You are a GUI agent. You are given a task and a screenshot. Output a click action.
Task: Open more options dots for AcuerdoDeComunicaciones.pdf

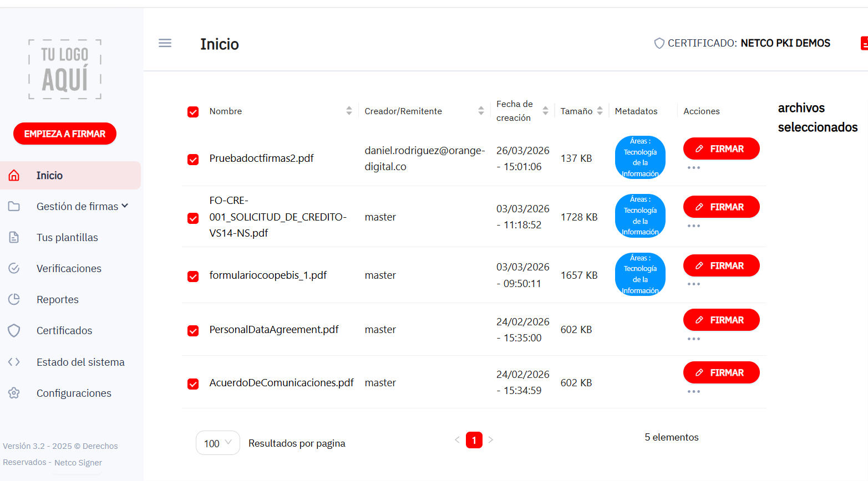(x=694, y=391)
